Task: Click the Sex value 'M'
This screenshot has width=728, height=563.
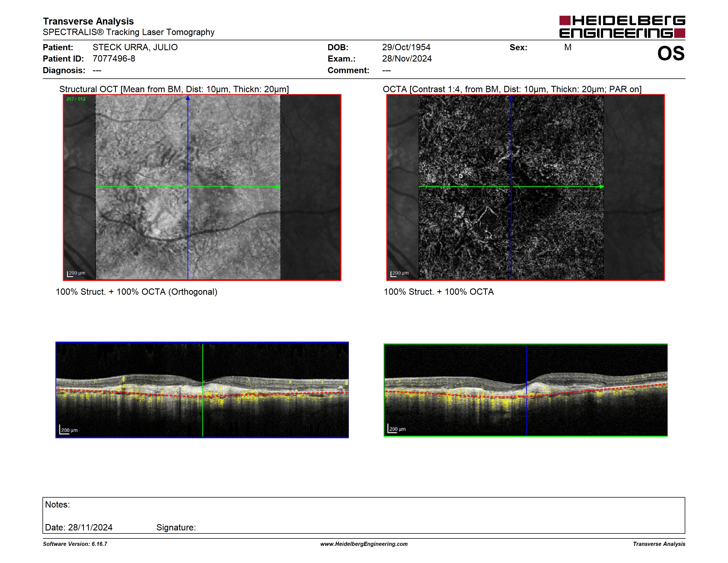Action: [x=568, y=47]
